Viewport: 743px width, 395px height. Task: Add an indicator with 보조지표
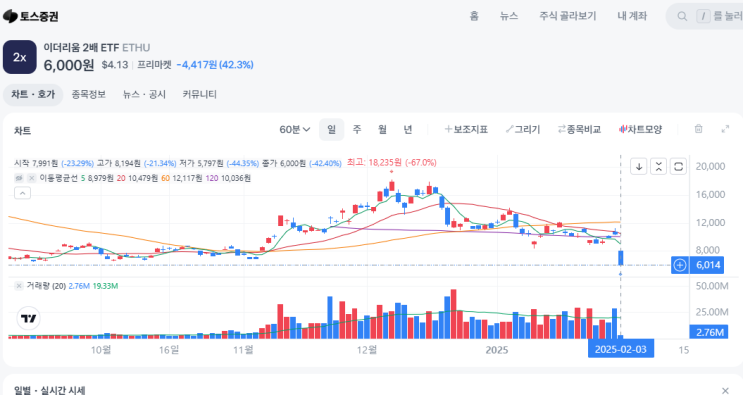pos(466,129)
